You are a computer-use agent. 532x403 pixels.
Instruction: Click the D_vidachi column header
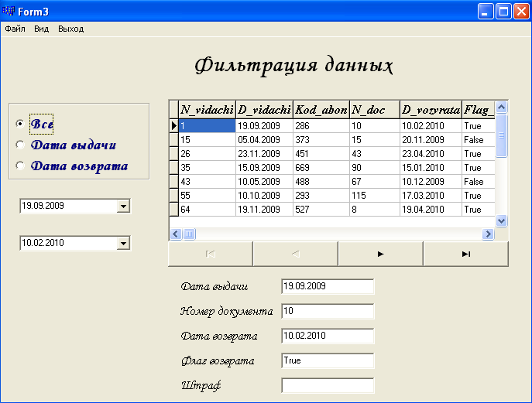point(264,110)
